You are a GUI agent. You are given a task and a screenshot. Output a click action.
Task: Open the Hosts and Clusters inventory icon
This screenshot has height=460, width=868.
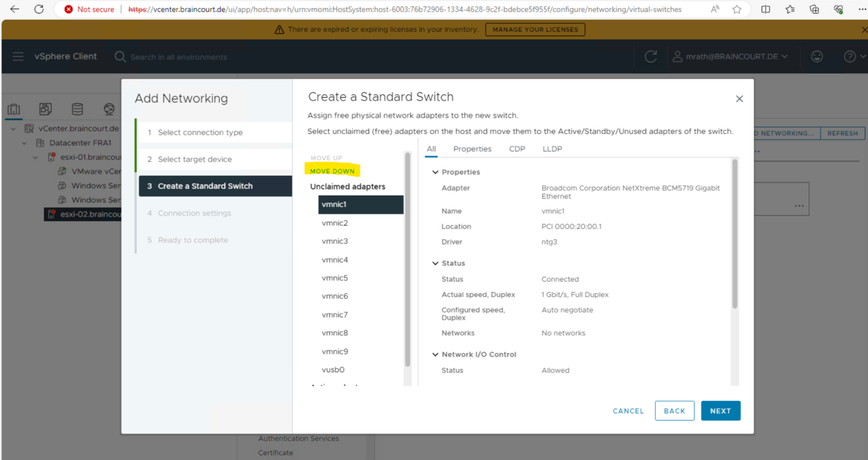click(x=14, y=109)
